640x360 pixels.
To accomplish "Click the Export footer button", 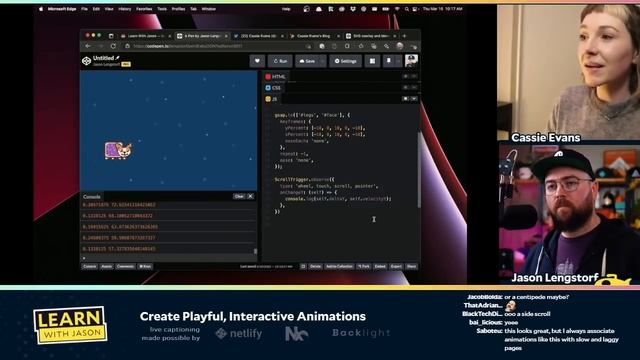I will (396, 267).
